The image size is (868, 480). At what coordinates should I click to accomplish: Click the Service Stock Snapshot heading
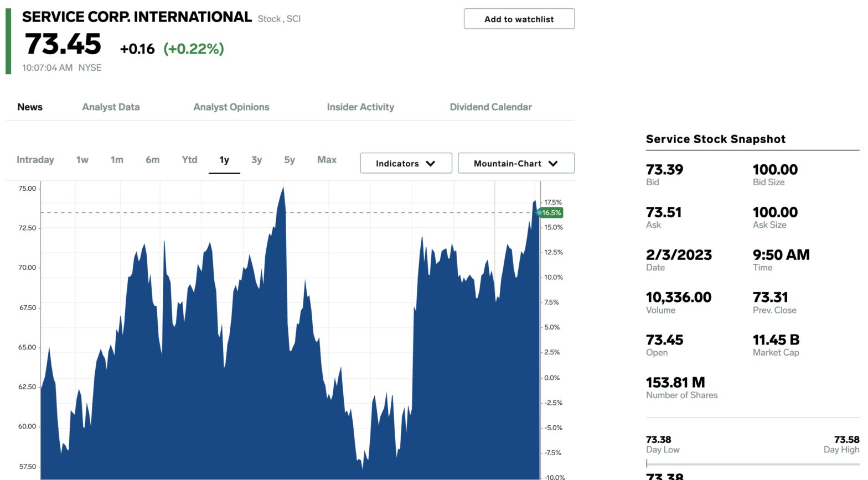[x=716, y=139]
